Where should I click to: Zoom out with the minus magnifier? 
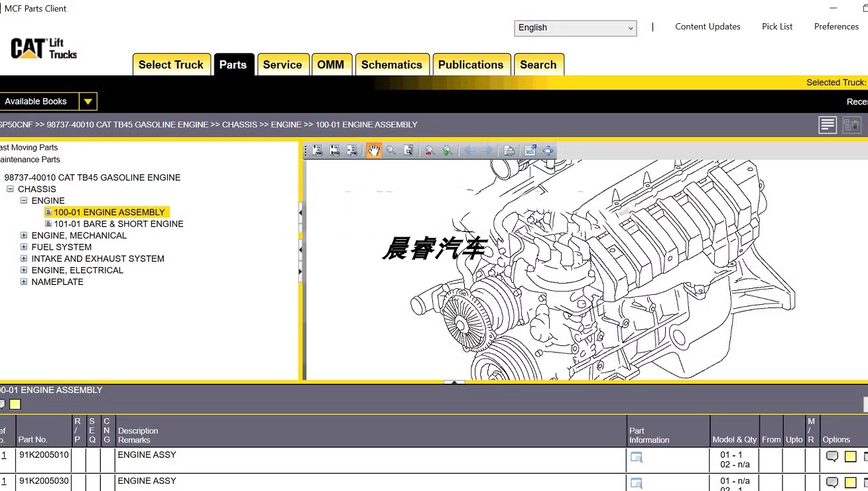[x=430, y=150]
